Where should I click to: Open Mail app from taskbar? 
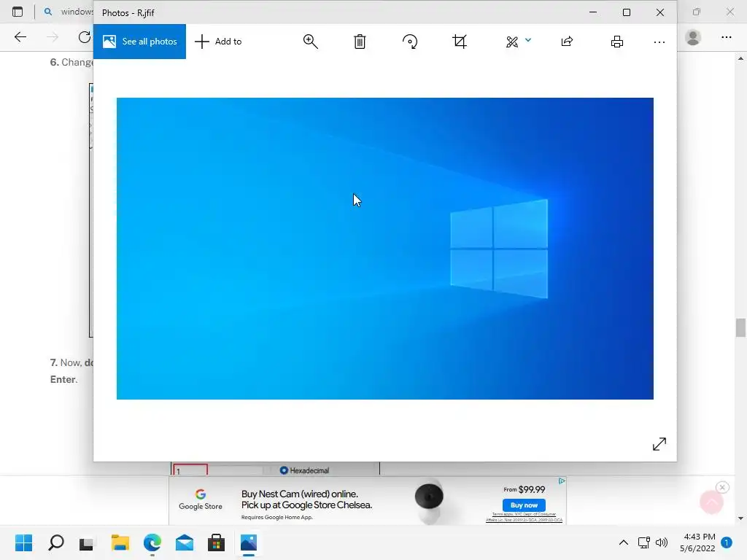[185, 542]
